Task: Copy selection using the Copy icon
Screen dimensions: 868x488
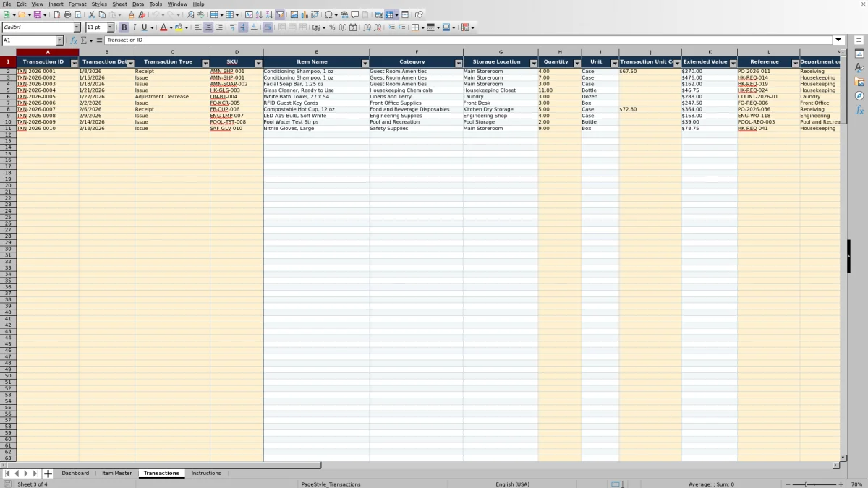Action: [102, 14]
